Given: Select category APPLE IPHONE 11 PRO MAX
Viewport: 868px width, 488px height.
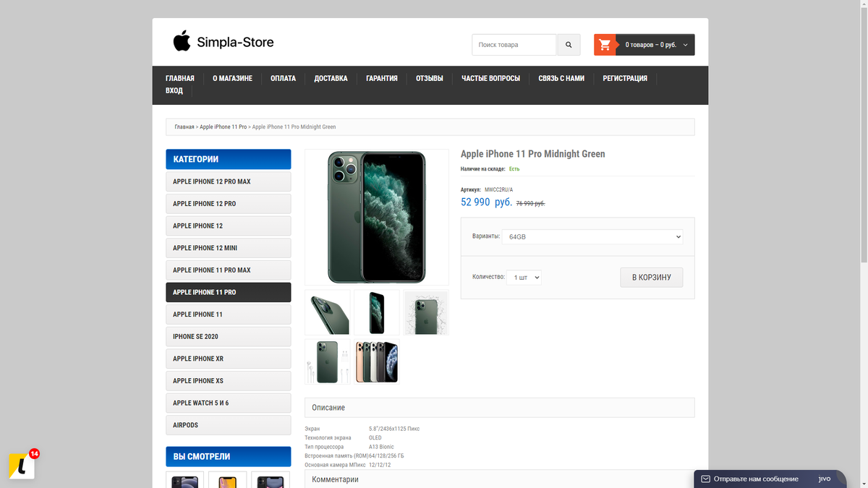Looking at the screenshot, I should pyautogui.click(x=228, y=270).
